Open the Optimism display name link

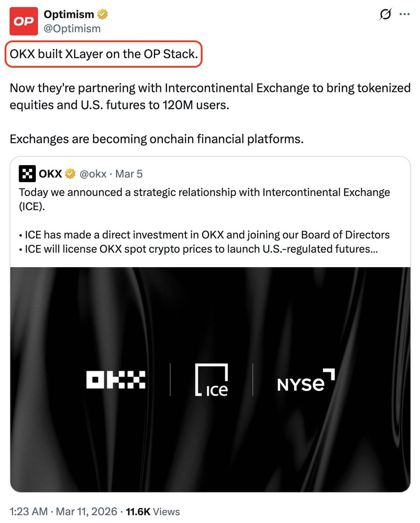(68, 14)
